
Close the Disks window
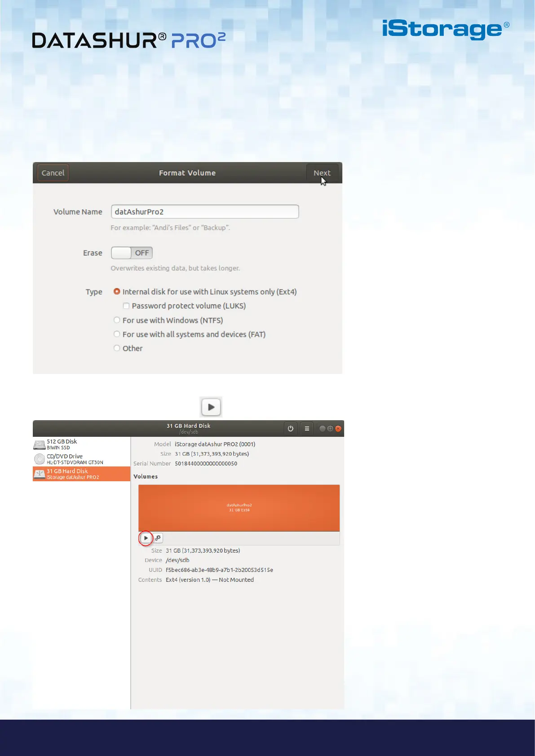pyautogui.click(x=338, y=428)
